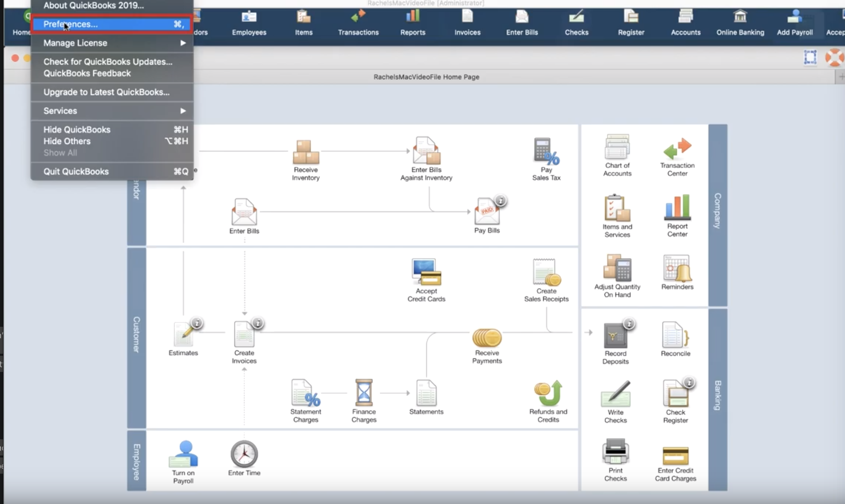Click the info badge on Pay Bills

[x=501, y=201]
